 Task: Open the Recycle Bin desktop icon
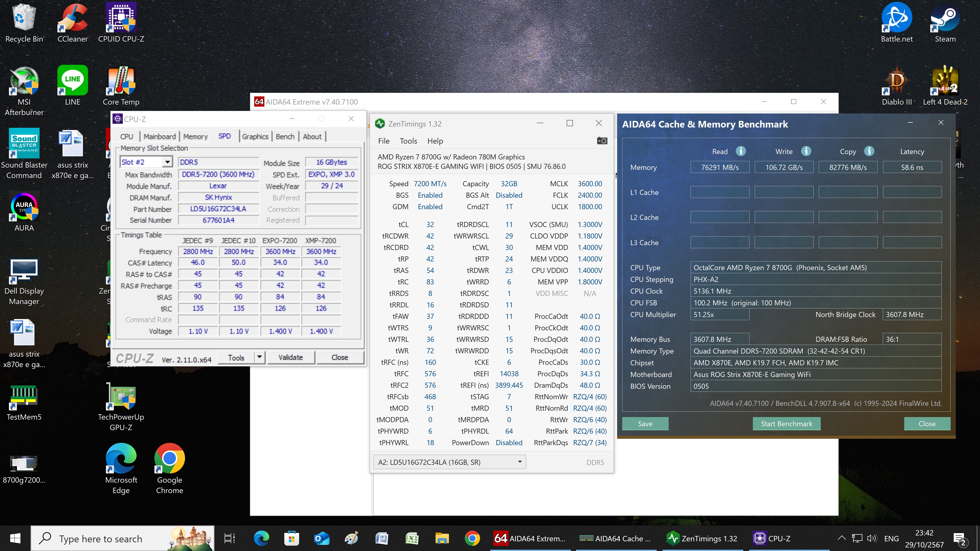24,23
